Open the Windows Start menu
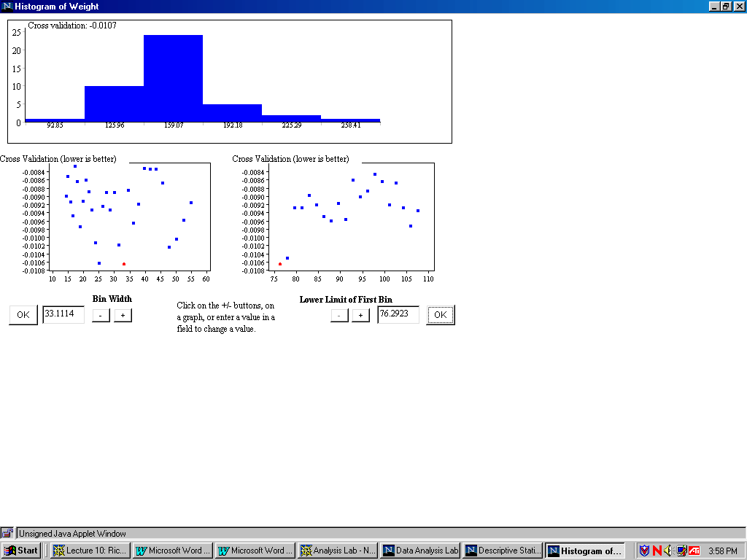This screenshot has height=560, width=747. 22,551
